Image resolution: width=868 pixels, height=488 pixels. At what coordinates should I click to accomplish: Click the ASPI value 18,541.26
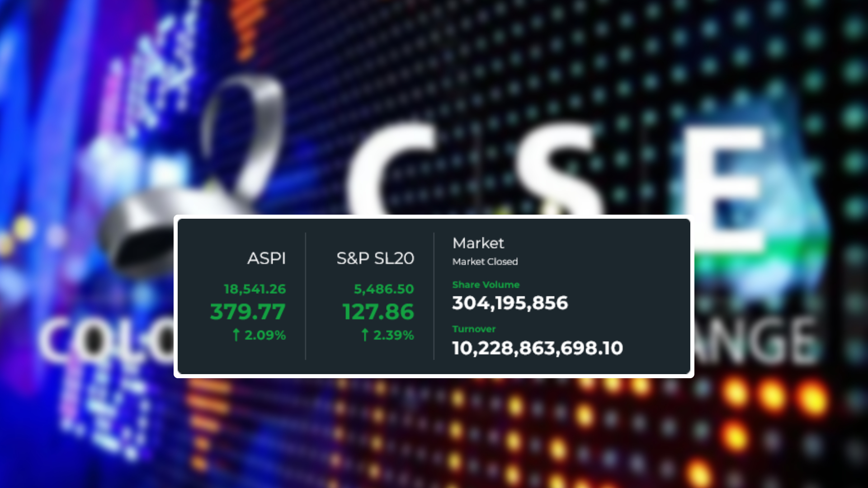click(255, 289)
